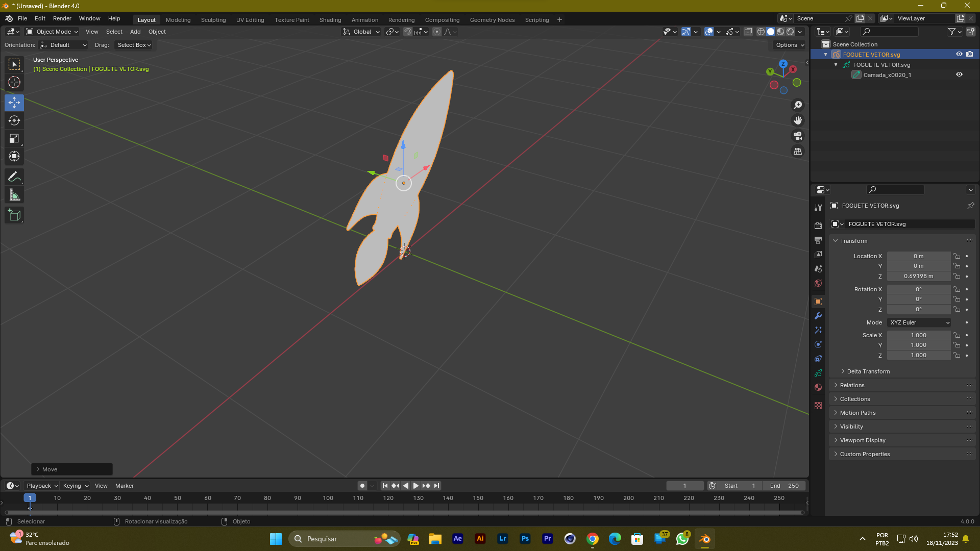Open the Add menu in viewport header
The width and height of the screenshot is (980, 551).
click(x=135, y=32)
